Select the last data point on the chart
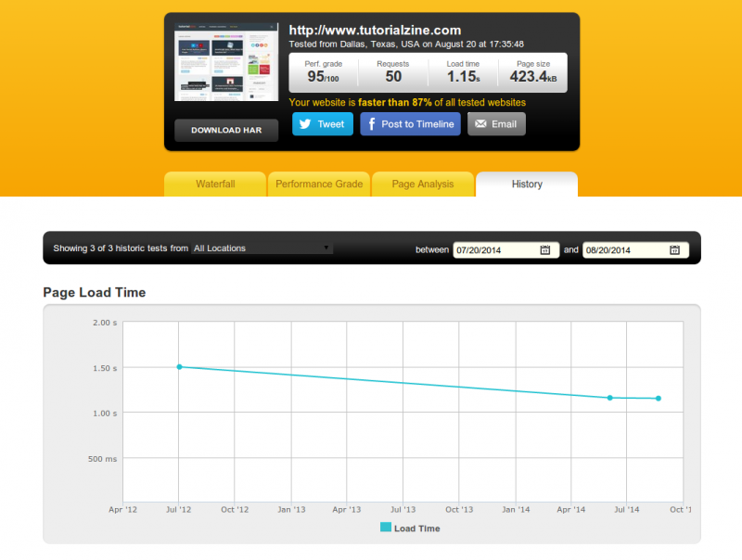This screenshot has width=742, height=560. pos(659,399)
